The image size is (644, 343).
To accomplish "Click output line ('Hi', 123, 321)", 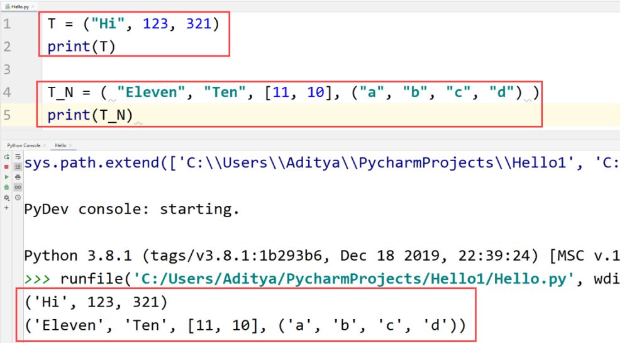I will pos(96,302).
